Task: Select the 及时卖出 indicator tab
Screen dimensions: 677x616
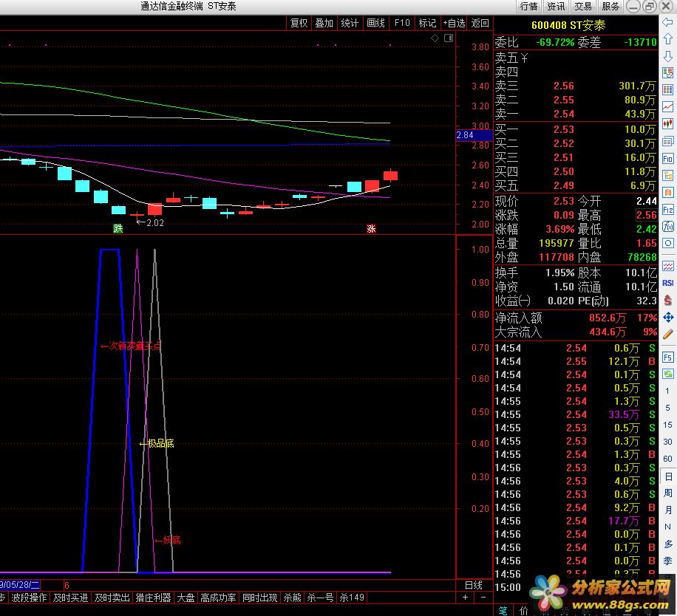Action: tap(112, 598)
